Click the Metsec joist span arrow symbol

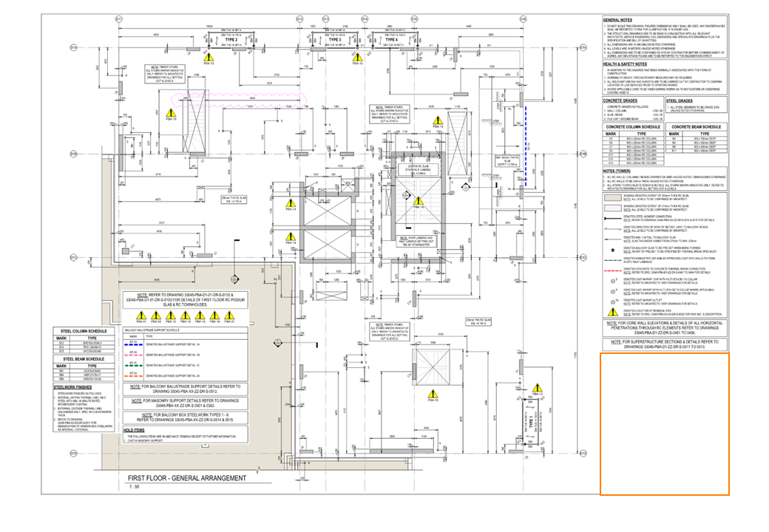612,229
